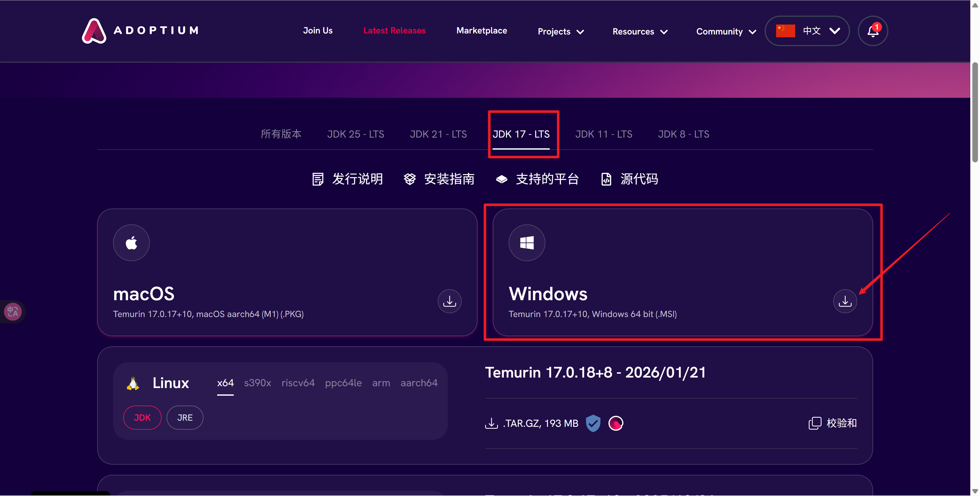
Task: Click the blue verified shield icon
Action: [x=593, y=423]
